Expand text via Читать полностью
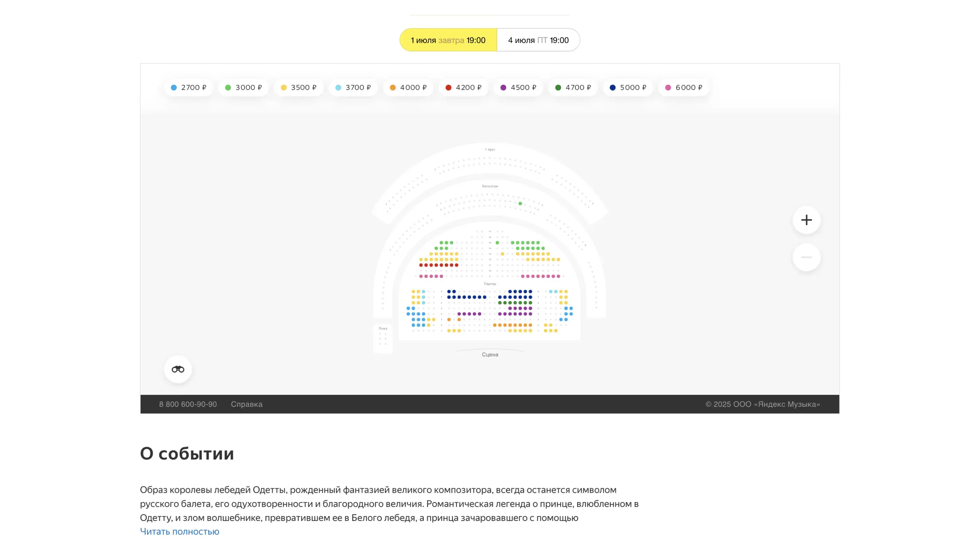This screenshot has width=980, height=551. (179, 531)
